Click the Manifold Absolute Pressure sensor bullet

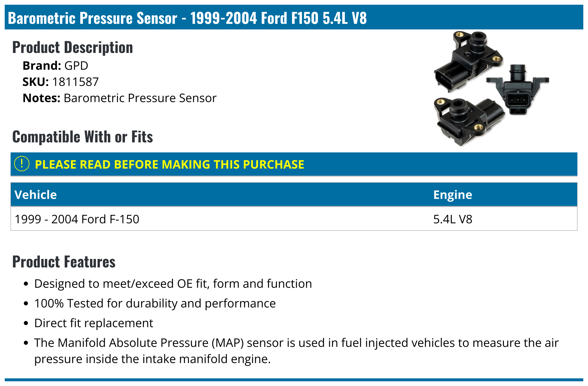[296, 343]
